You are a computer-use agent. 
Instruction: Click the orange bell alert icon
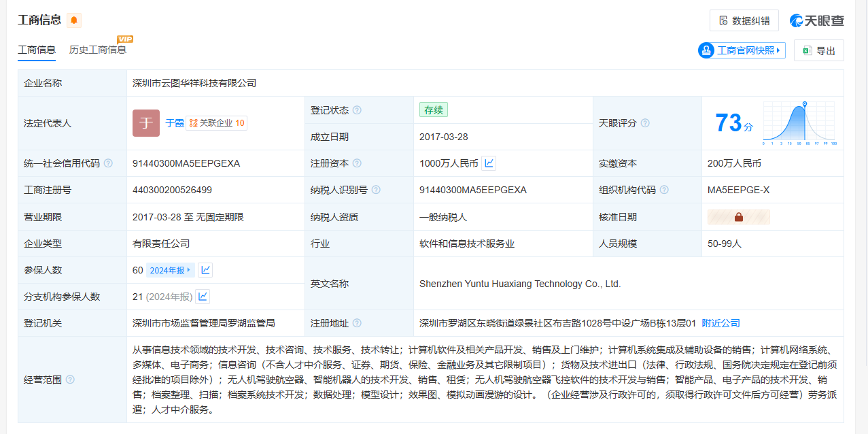click(74, 20)
